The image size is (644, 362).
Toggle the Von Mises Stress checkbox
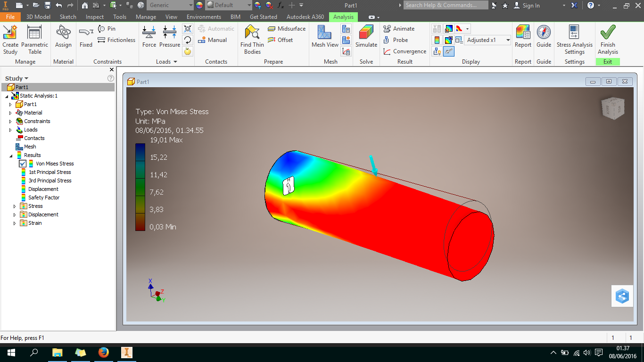click(x=23, y=164)
